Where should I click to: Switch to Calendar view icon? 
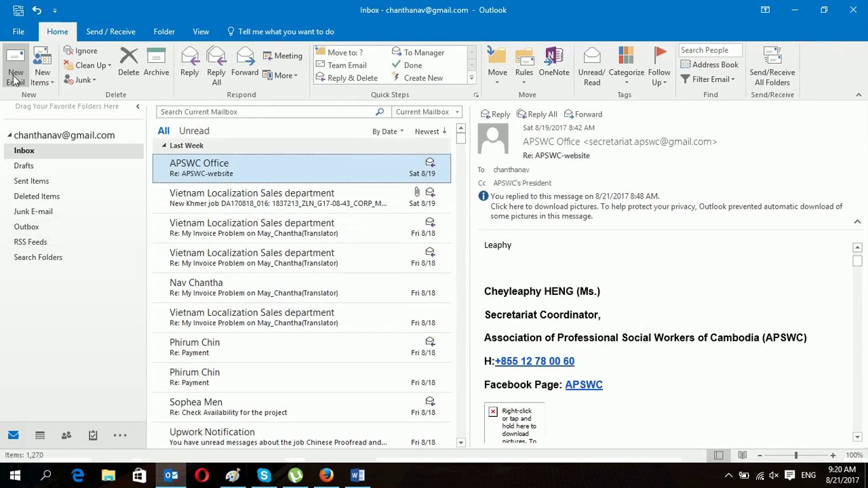40,435
